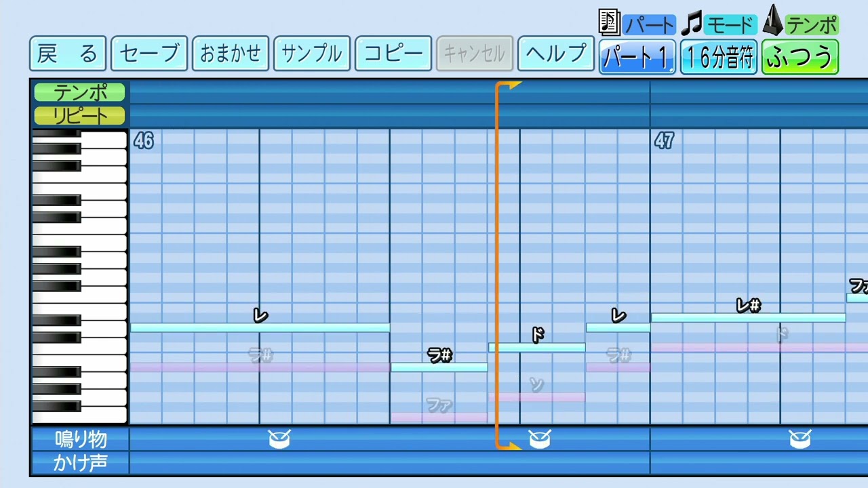Click the greyed キャンセル button
This screenshot has width=868, height=488.
(475, 54)
